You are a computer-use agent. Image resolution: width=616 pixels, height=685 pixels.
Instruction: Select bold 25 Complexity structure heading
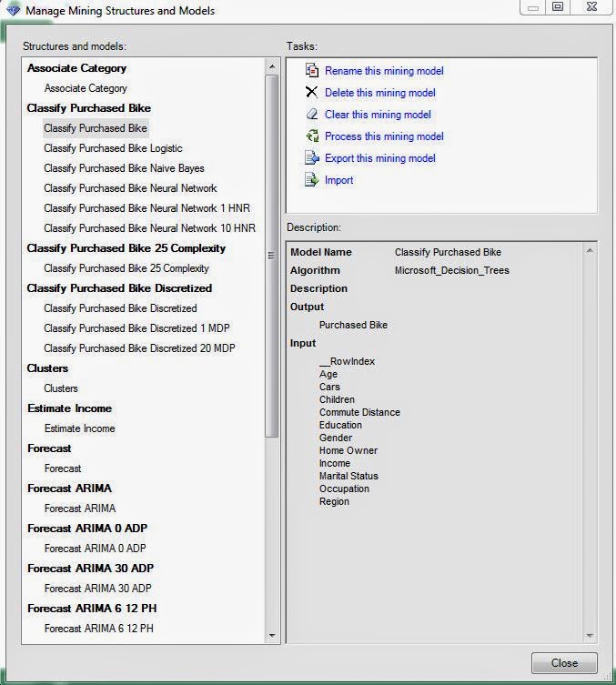(126, 248)
